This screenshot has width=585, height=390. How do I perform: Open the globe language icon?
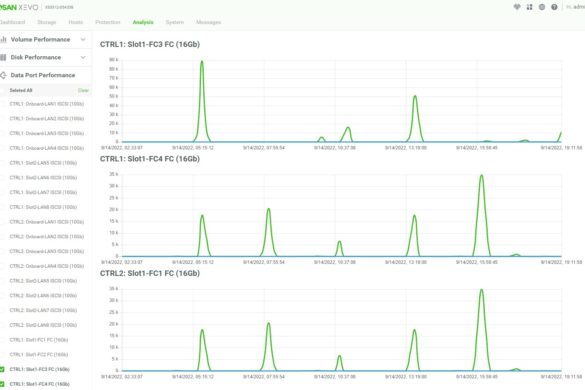click(x=542, y=7)
